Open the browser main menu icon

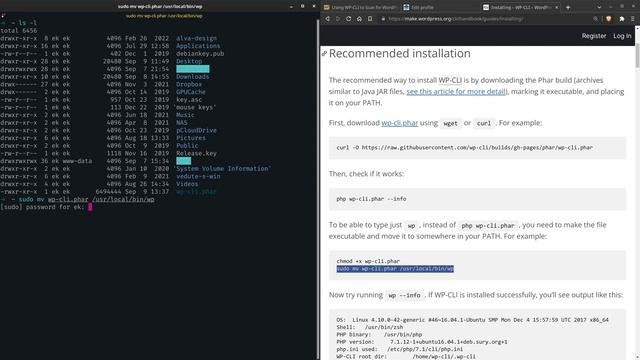click(633, 19)
